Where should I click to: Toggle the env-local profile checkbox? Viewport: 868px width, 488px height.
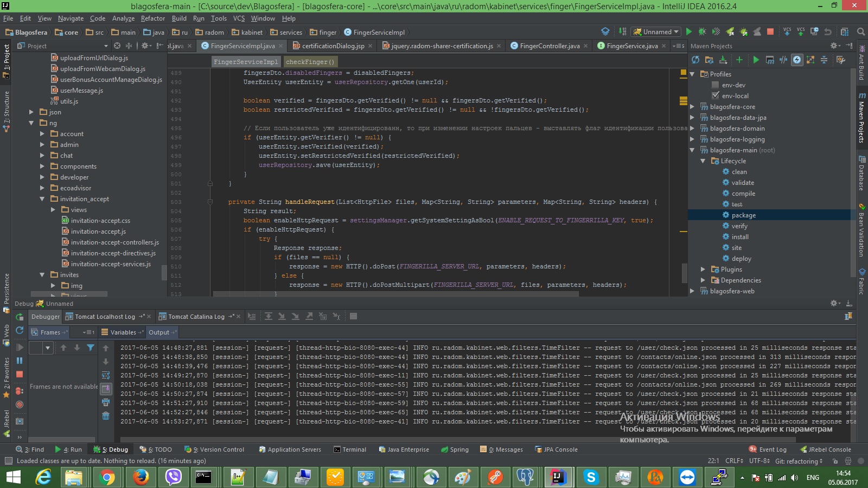pyautogui.click(x=716, y=95)
